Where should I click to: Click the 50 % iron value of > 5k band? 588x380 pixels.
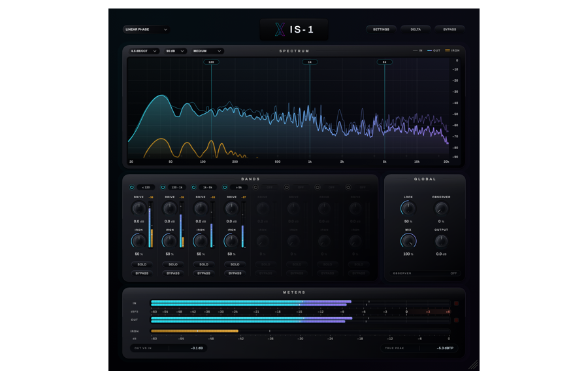click(x=231, y=254)
